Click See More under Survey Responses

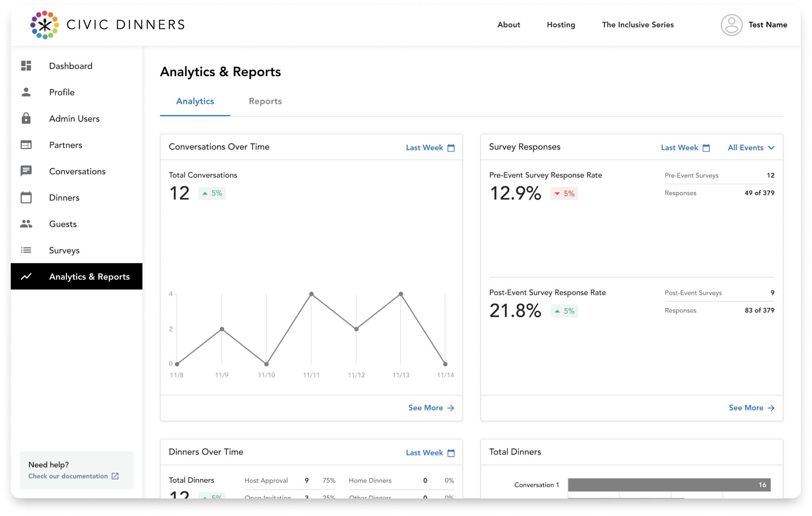[x=751, y=408]
